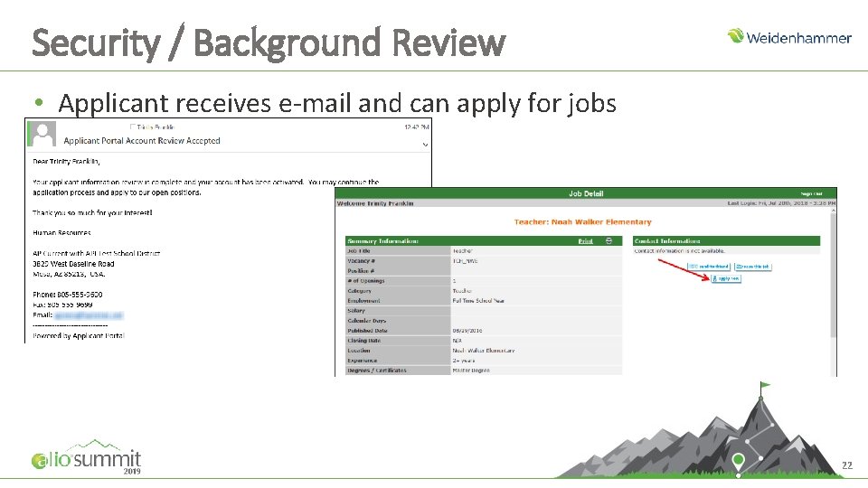
Task: Click the save this job button
Action: click(x=753, y=266)
